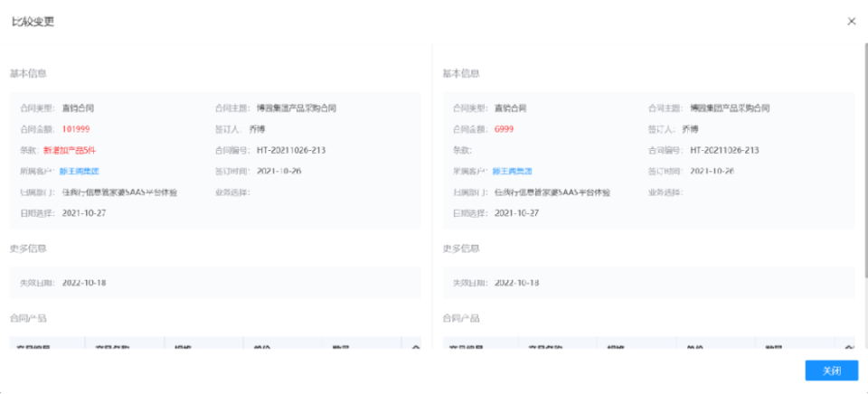This screenshot has width=868, height=394.
Task: Click signing date 2021-10-26 in left panel
Action: click(279, 171)
